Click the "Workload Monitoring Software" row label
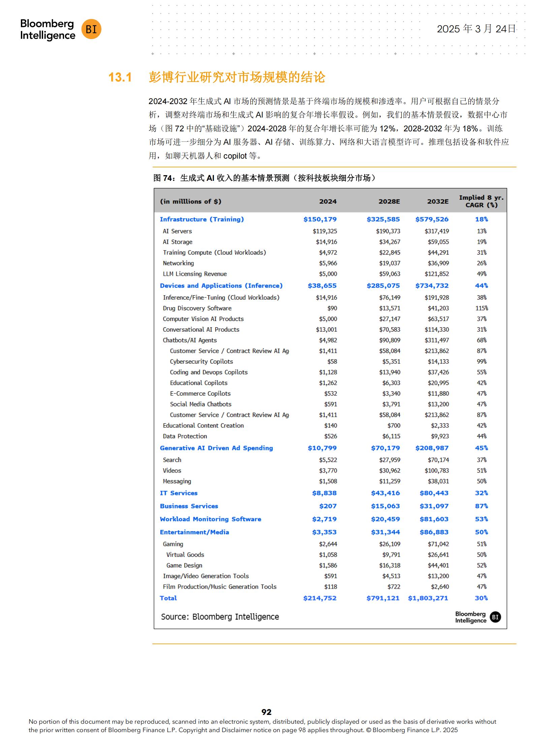Image resolution: width=535 pixels, height=756 pixels. pyautogui.click(x=211, y=519)
